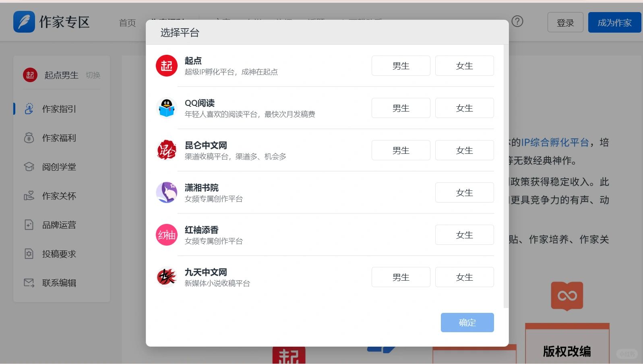Click the 作家关怀 heart hand icon

(29, 196)
